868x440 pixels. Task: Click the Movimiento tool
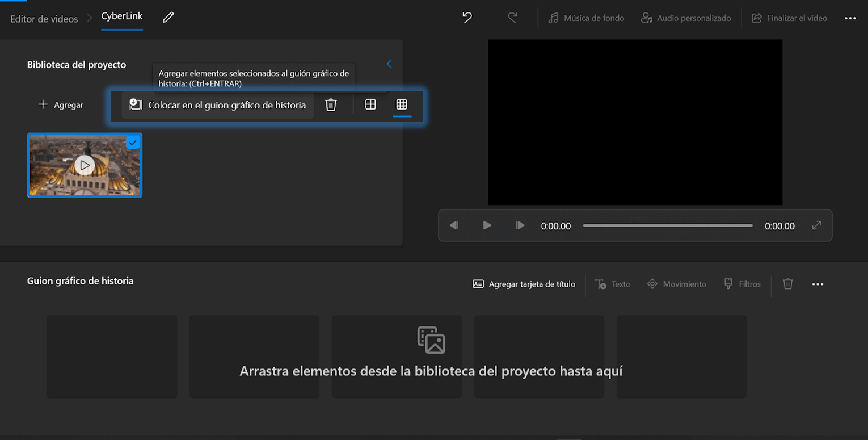pyautogui.click(x=677, y=284)
